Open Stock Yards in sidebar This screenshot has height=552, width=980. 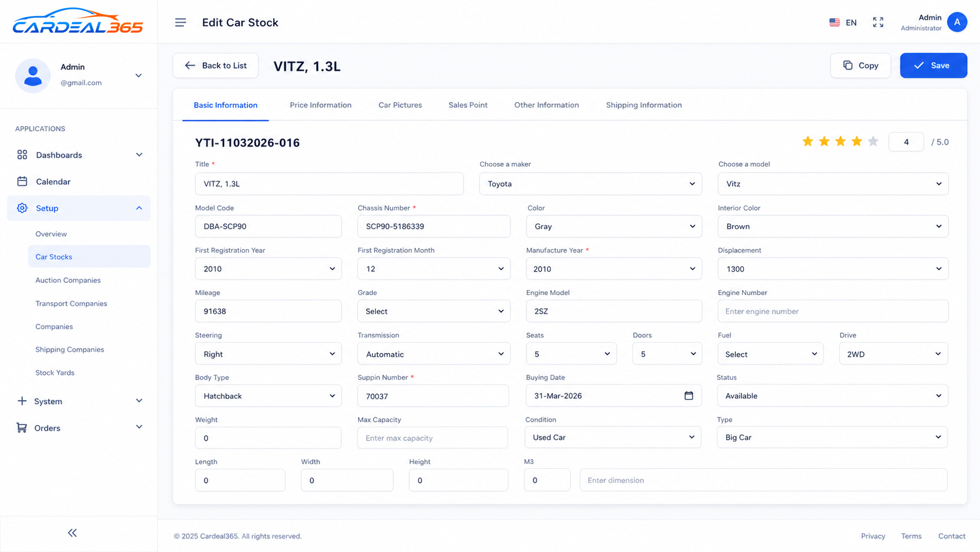click(55, 372)
